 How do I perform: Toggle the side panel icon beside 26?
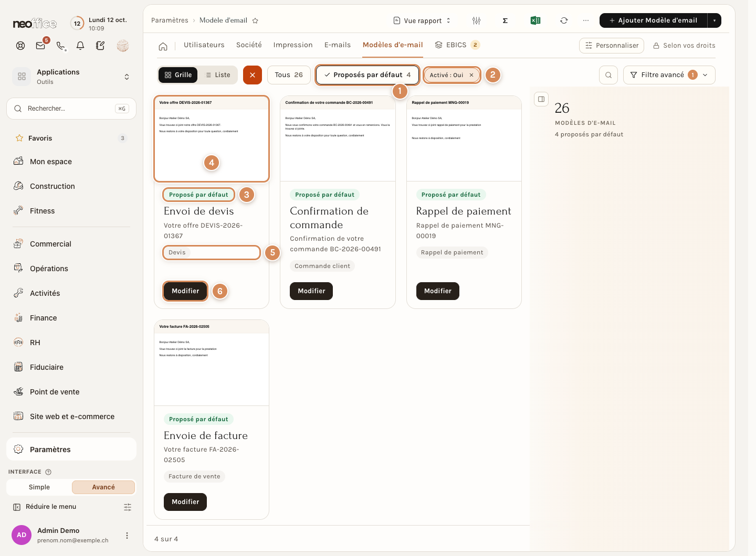point(541,99)
